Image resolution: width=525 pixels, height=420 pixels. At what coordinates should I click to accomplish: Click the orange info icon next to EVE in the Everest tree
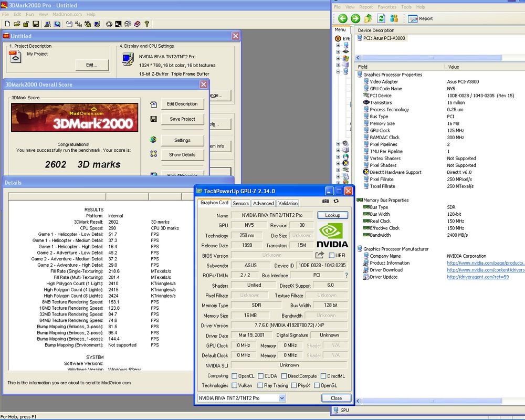pyautogui.click(x=338, y=38)
